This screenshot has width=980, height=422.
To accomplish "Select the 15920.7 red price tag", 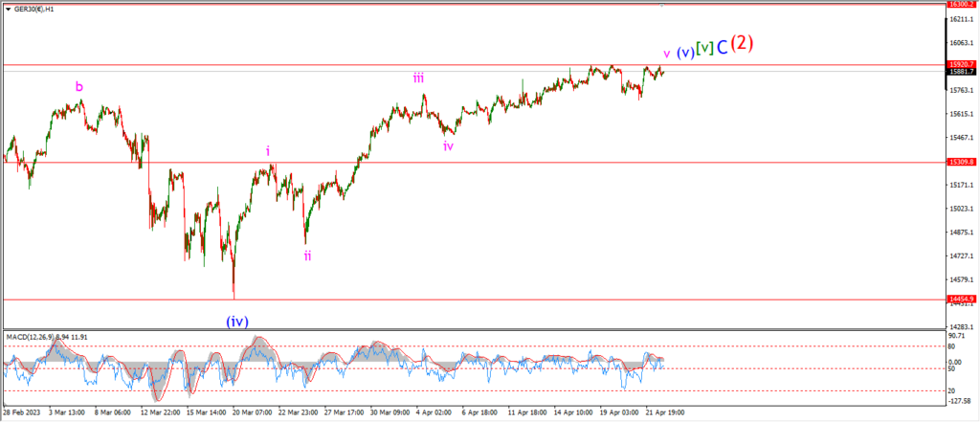I will [x=960, y=64].
